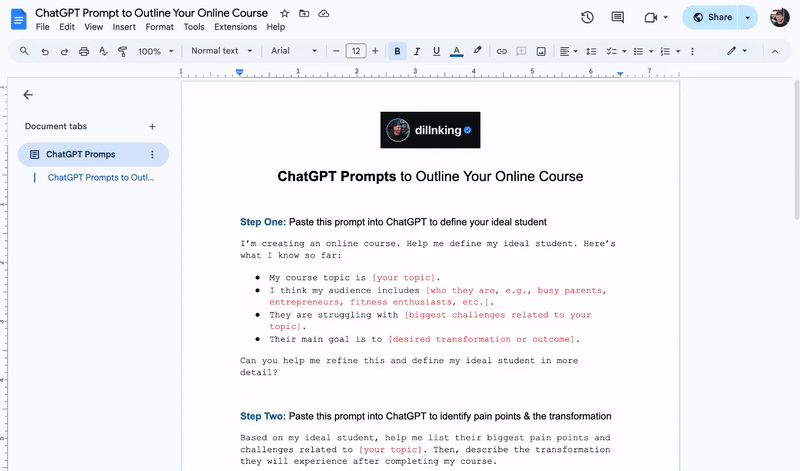The width and height of the screenshot is (800, 471).
Task: Open the Arial font dropdown
Action: 294,51
